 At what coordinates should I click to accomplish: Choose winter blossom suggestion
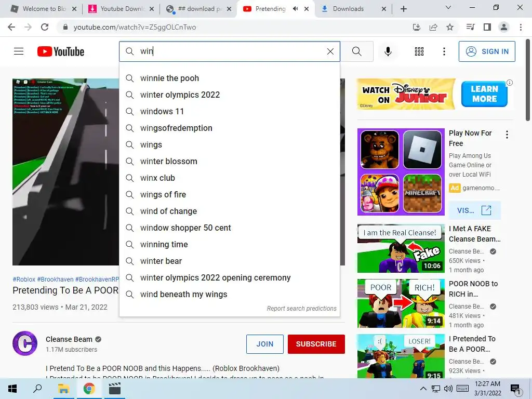229,161
